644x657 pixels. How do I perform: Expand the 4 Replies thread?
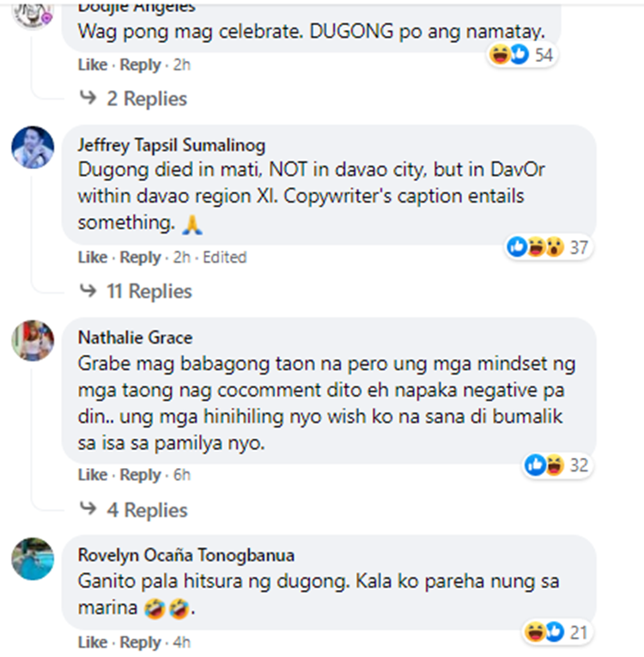pos(134,510)
